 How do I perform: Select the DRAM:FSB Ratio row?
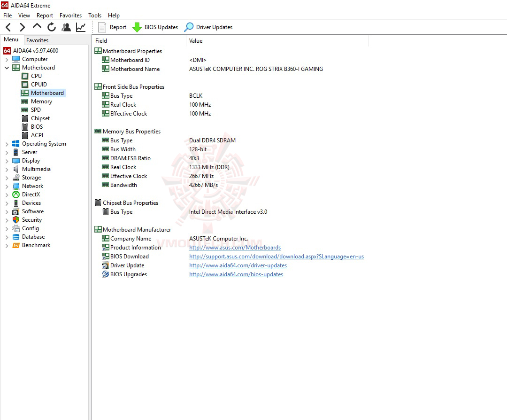click(231, 158)
